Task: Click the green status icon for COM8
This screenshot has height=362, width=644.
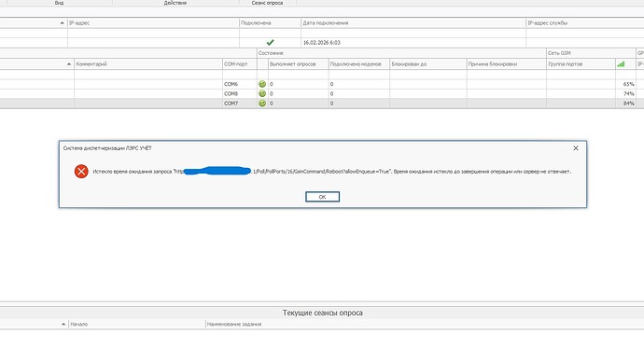Action: [x=262, y=93]
